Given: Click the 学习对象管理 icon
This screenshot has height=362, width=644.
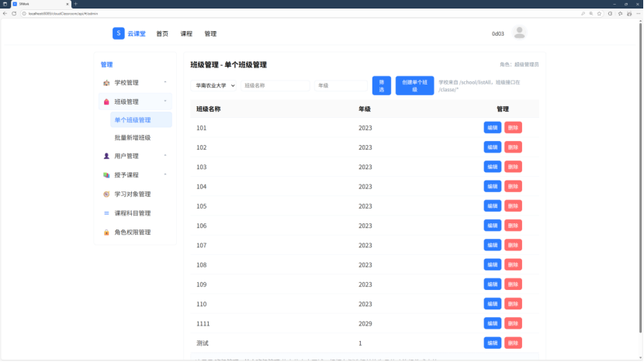Looking at the screenshot, I should click(106, 194).
